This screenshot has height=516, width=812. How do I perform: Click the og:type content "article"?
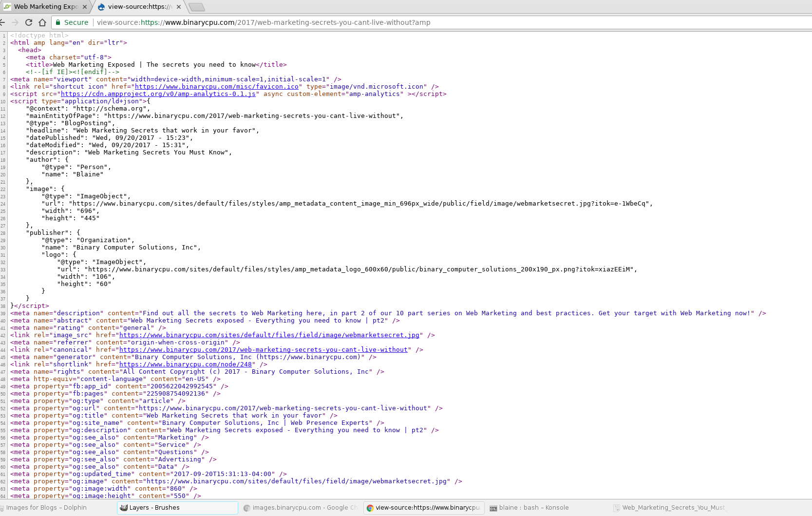point(156,401)
